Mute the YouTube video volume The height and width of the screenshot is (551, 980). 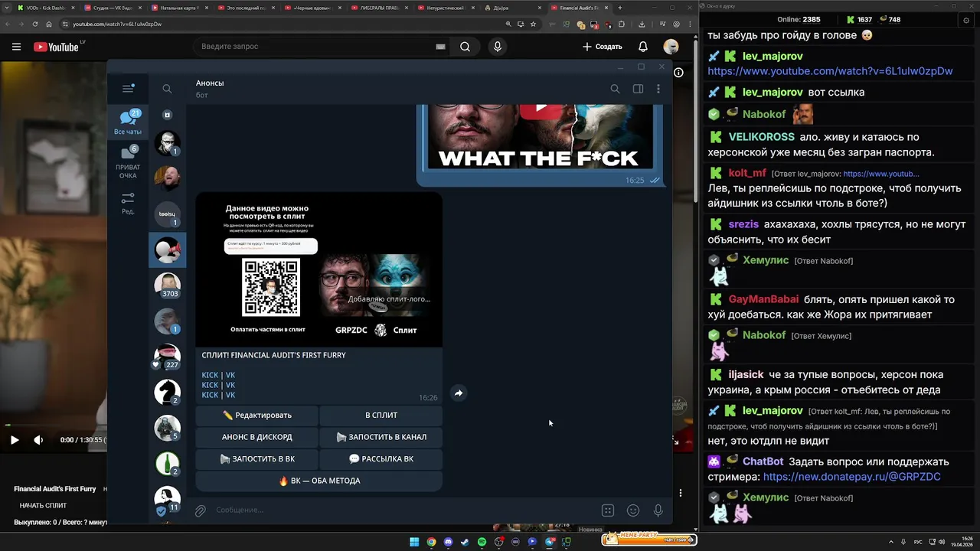coord(38,440)
